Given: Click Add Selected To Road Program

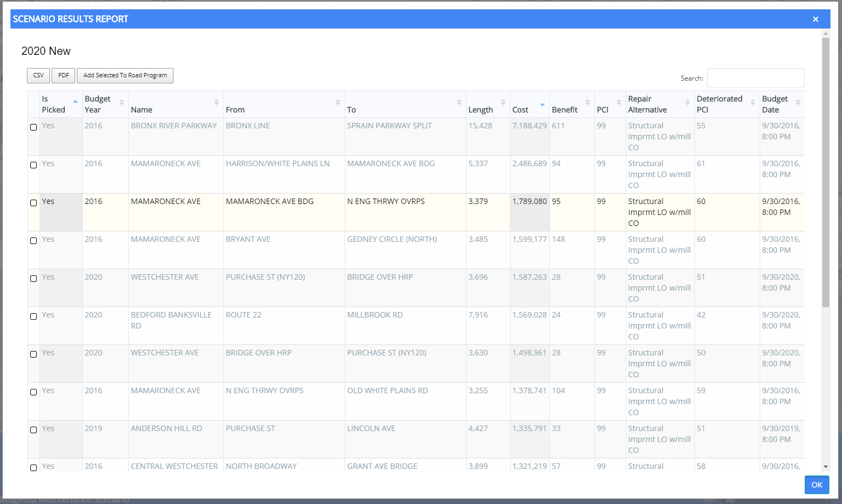Looking at the screenshot, I should (x=125, y=76).
